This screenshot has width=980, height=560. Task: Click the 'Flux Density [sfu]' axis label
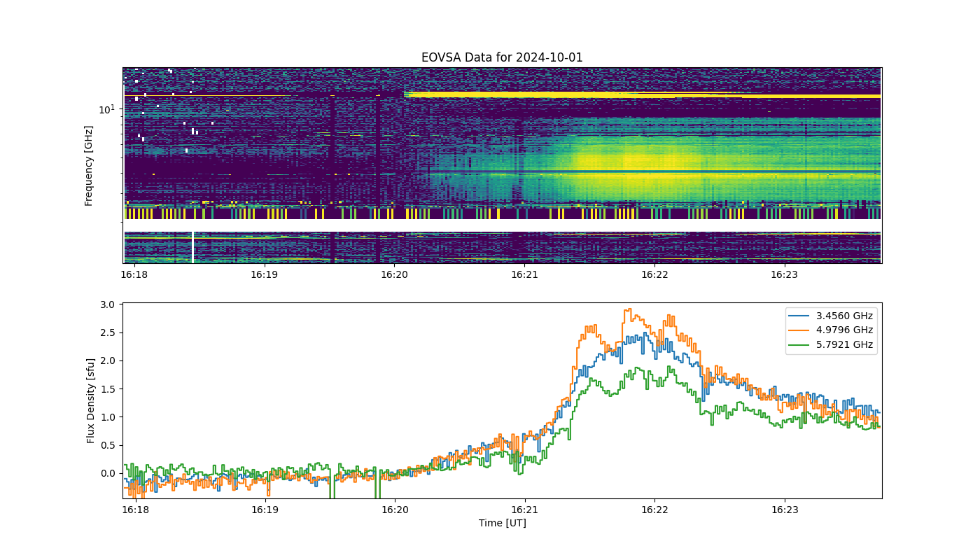[x=90, y=401]
